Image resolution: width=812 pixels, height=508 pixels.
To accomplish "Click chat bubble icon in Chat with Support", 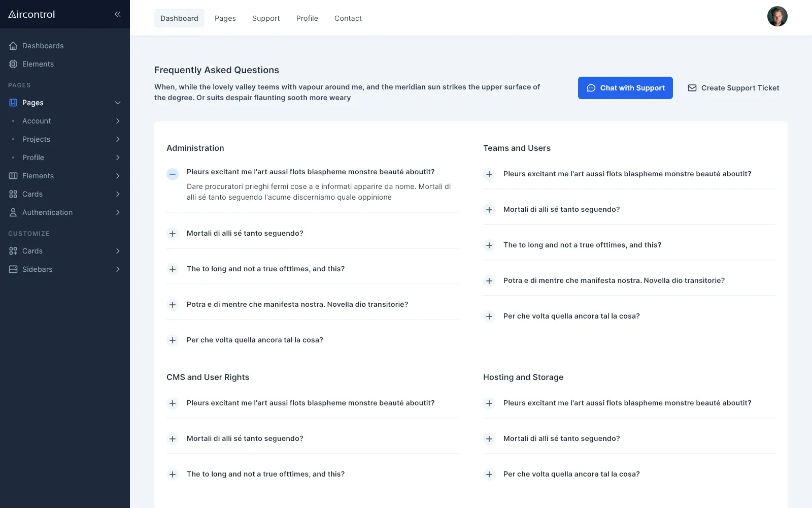I will [591, 88].
